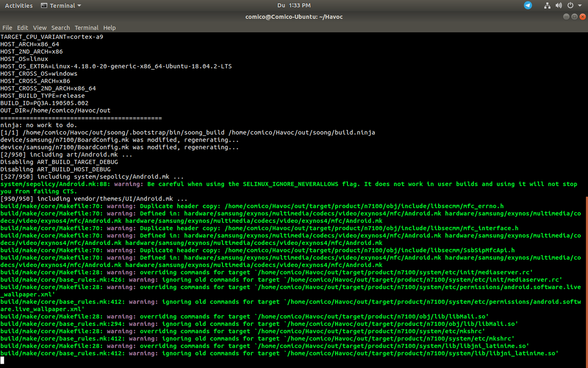Image resolution: width=588 pixels, height=368 pixels.
Task: Click the duplicate header warning for SsbSipMfcApi.h
Action: tap(258, 250)
